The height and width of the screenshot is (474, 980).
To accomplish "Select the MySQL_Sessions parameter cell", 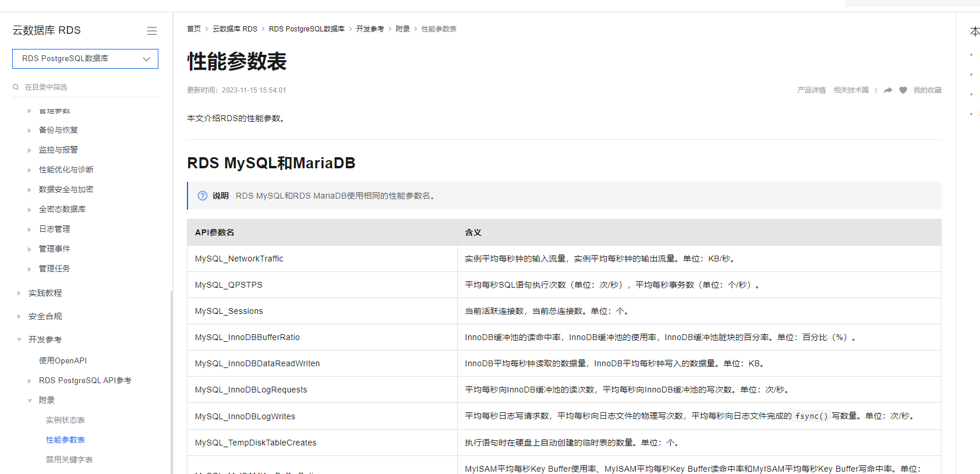I will 322,312.
